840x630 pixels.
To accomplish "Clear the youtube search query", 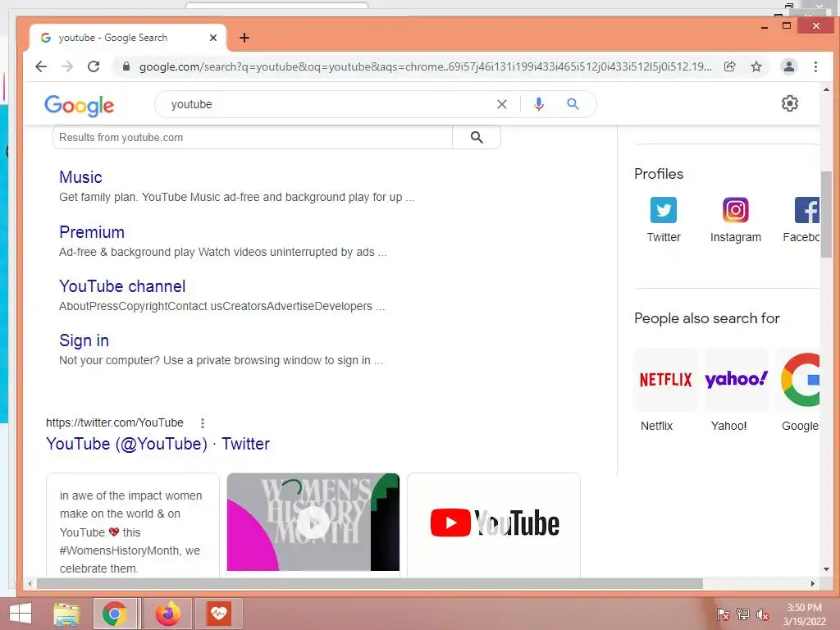I will pos(501,104).
